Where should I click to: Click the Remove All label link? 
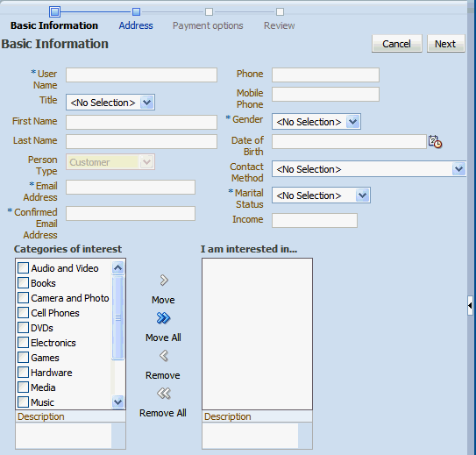(x=163, y=413)
